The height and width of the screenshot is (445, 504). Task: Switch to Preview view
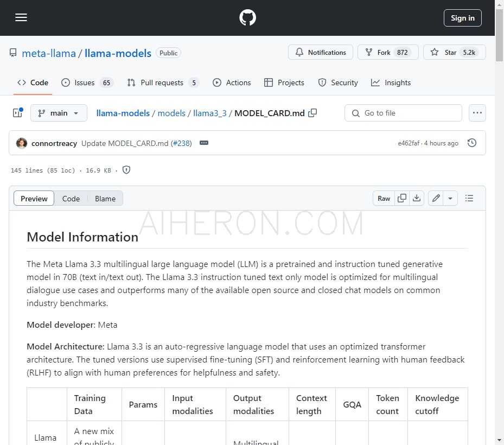click(34, 199)
